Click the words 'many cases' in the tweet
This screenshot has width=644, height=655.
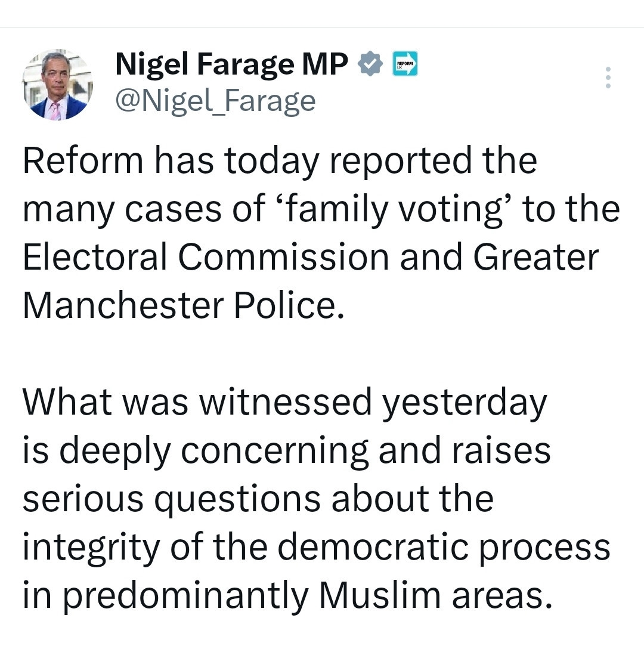[120, 209]
